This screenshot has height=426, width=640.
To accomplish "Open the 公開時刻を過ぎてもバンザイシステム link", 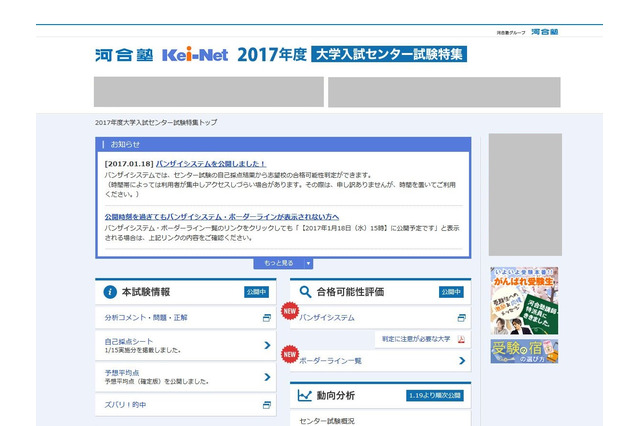I will pos(222,217).
